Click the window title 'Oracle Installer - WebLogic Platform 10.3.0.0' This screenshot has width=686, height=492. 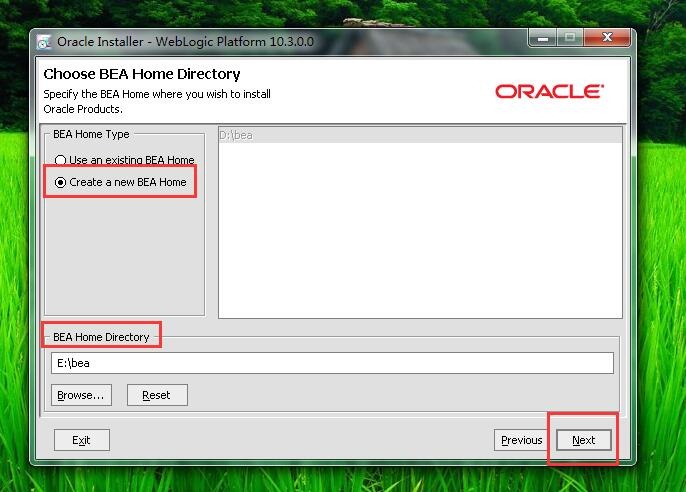point(185,42)
